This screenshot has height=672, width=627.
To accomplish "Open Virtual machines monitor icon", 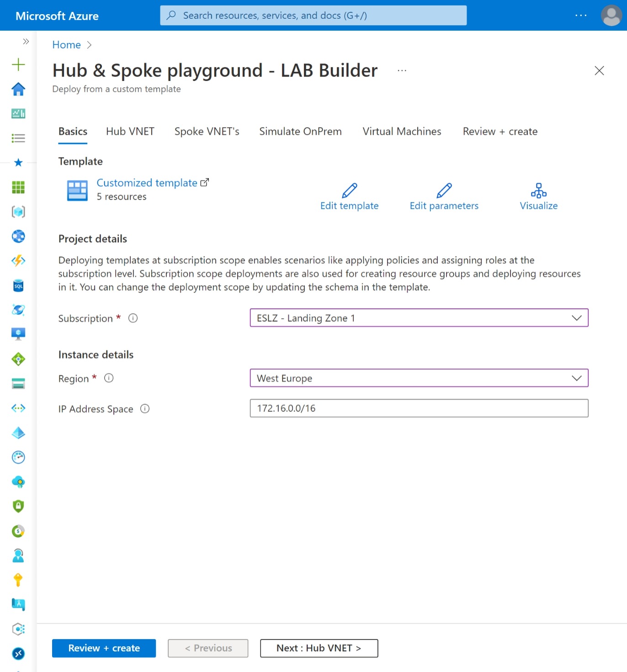I will (x=18, y=334).
